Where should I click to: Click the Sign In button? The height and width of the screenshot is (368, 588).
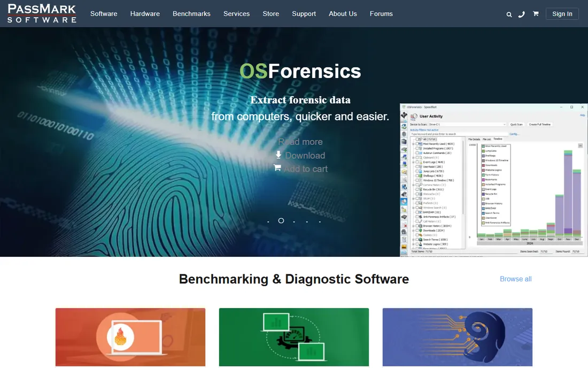pos(562,14)
